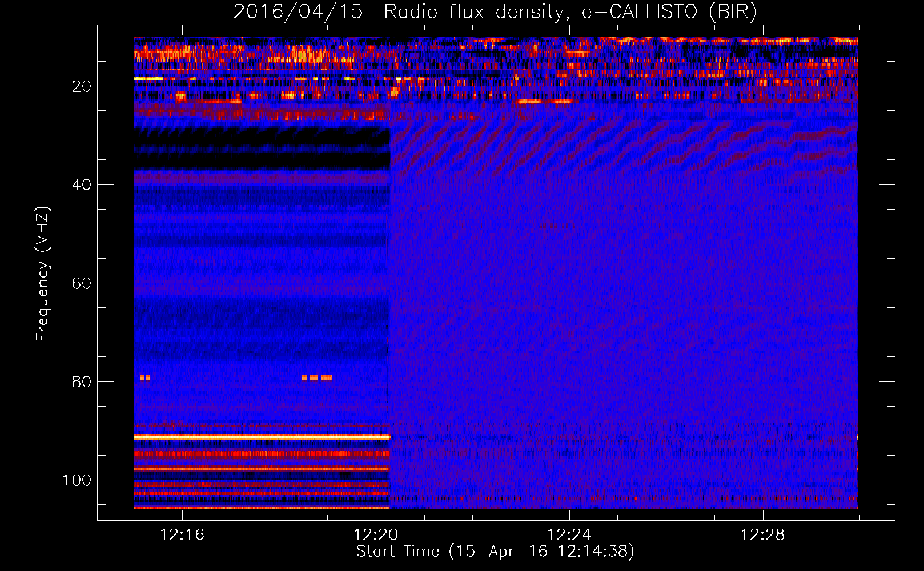Click the bright yellow-white emission band near 91 MHz
This screenshot has width=924, height=571.
pos(262,437)
